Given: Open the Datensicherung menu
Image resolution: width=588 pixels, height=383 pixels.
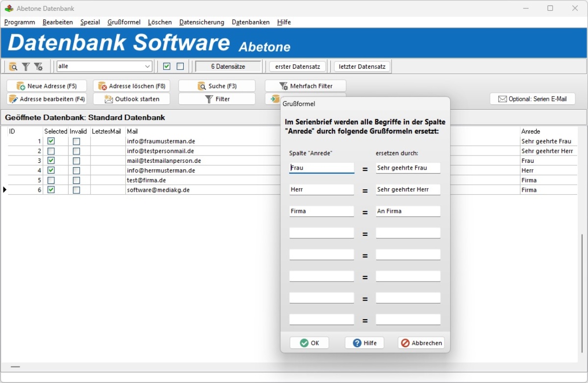Looking at the screenshot, I should click(x=201, y=22).
